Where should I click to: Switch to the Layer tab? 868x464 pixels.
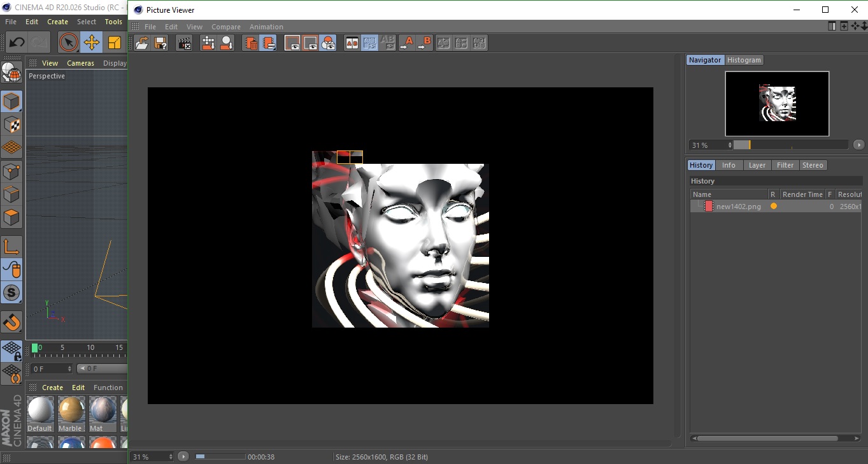coord(757,165)
